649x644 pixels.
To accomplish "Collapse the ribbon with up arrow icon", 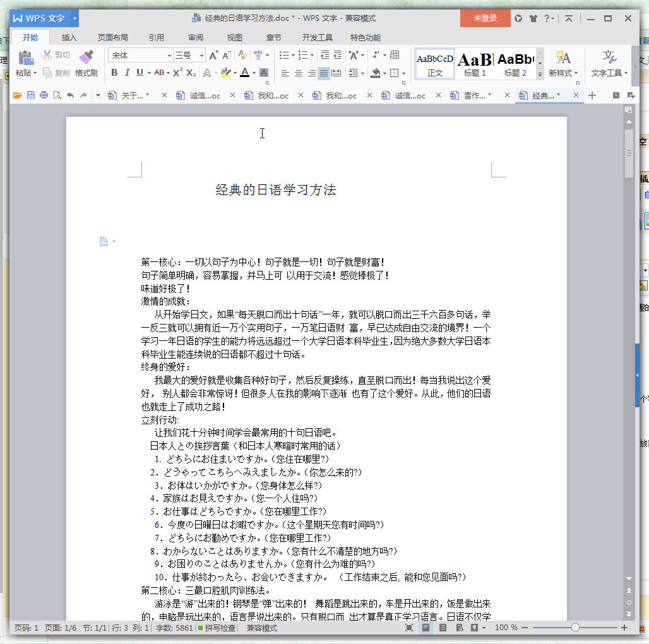I will tap(569, 18).
